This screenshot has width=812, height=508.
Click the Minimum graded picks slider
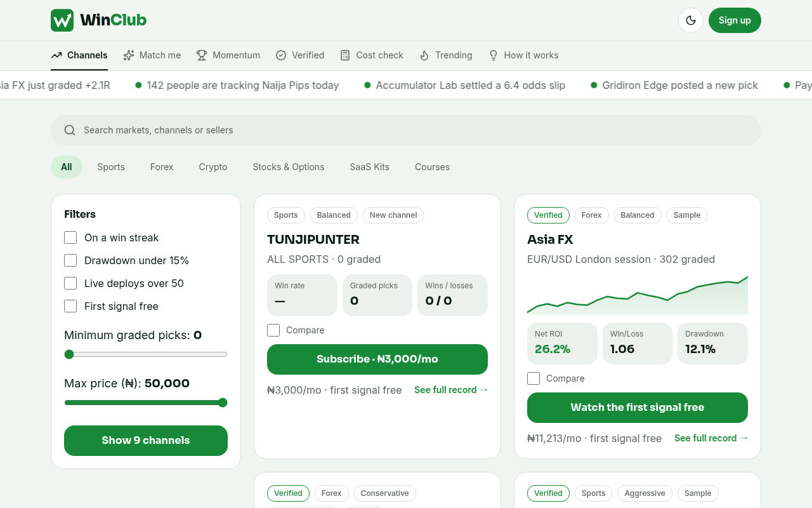[146, 354]
